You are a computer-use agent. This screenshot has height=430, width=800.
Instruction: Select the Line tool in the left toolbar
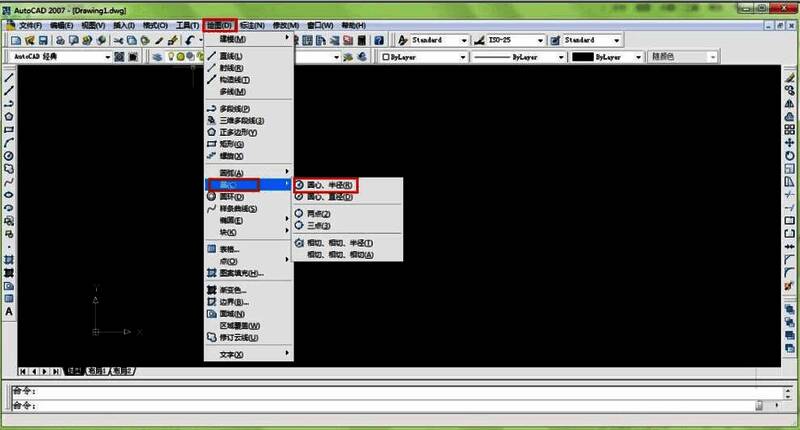9,78
